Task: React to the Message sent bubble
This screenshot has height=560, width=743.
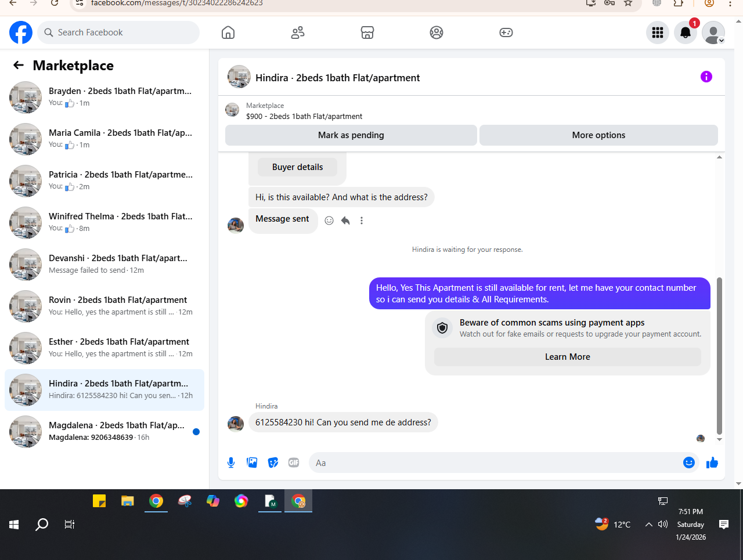Action: [x=329, y=221]
